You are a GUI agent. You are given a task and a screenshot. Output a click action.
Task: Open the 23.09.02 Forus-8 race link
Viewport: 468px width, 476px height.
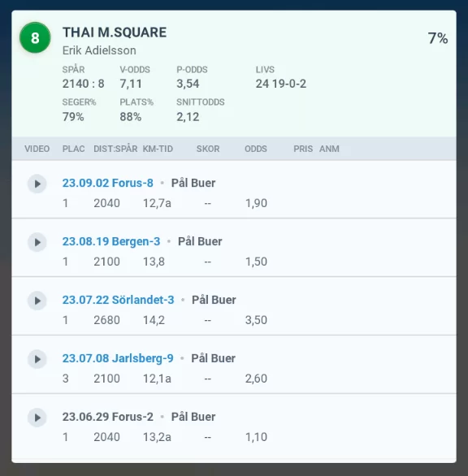[x=108, y=183]
